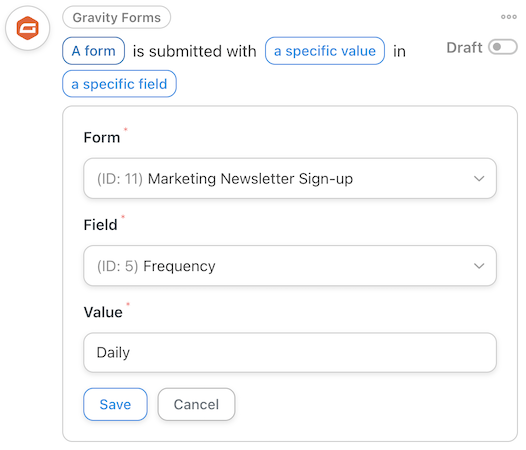Select the 'a specific value' token
Viewport: 526px width, 450px height.
325,51
